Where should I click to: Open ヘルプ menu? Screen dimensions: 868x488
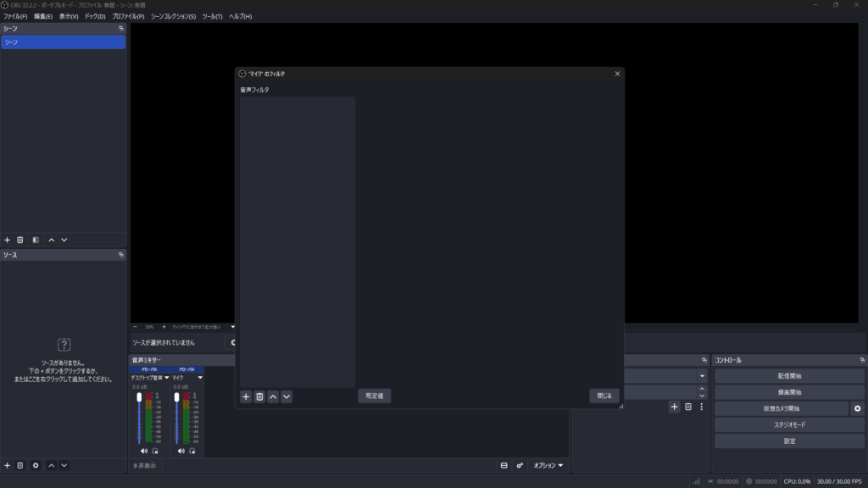pos(240,17)
